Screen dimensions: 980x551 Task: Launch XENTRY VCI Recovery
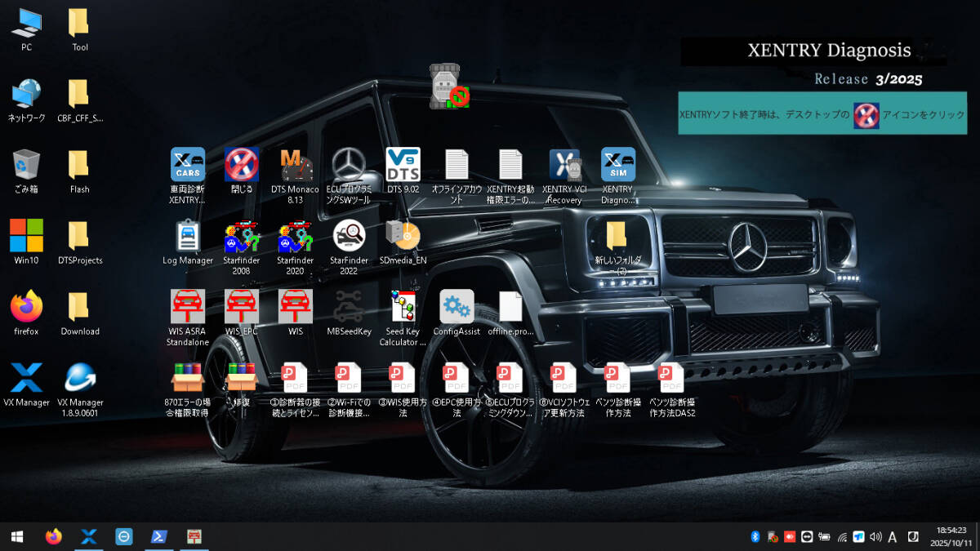[565, 175]
